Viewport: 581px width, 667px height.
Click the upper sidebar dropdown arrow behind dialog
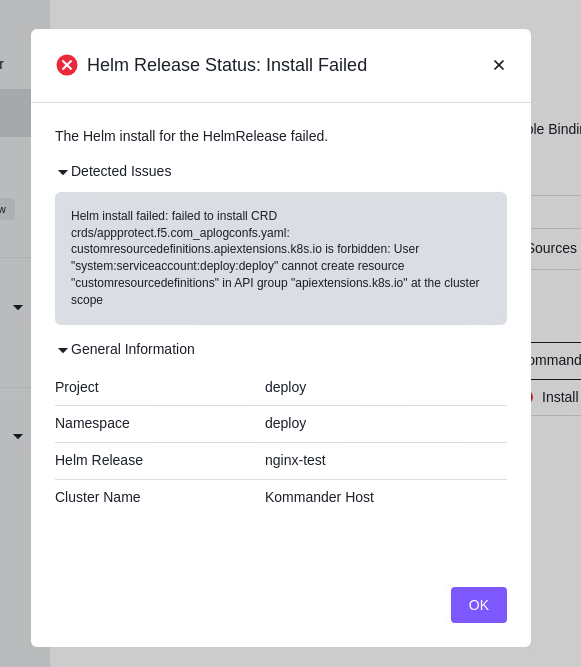[18, 307]
